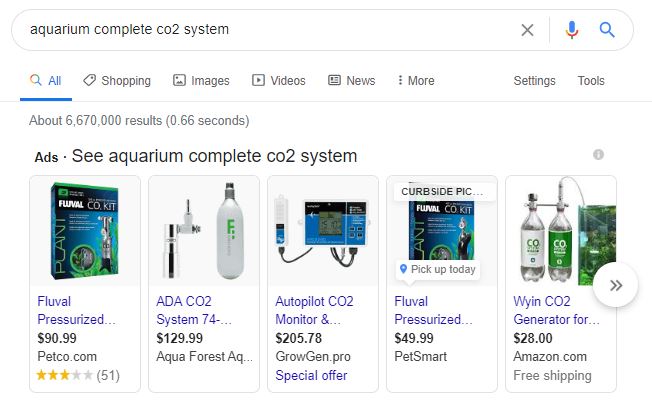Viewport: 652px width, 405px height.
Task: Open the ads info icon
Action: click(599, 155)
